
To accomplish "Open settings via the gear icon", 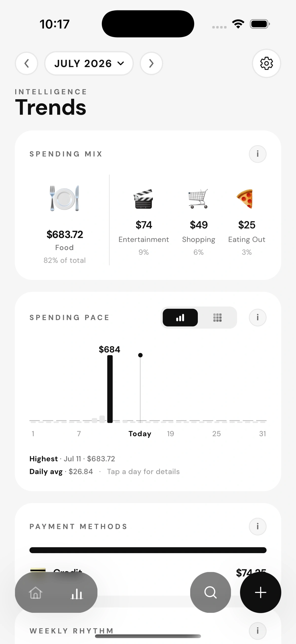I will click(x=266, y=63).
